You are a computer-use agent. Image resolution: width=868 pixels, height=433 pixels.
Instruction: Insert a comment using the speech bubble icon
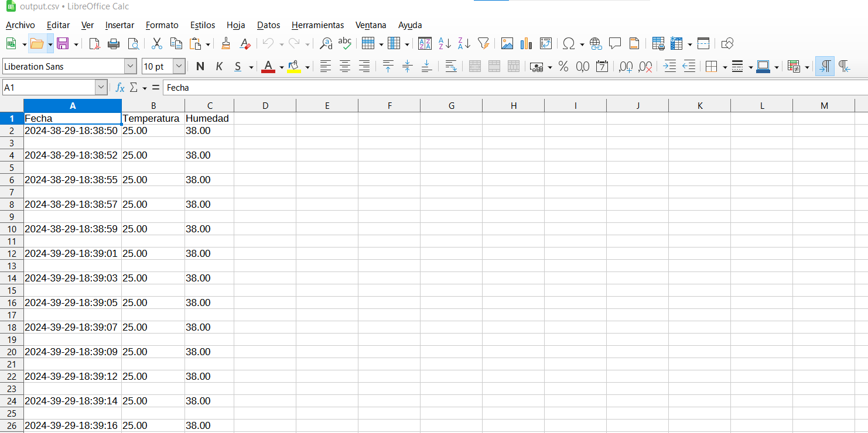coord(615,44)
